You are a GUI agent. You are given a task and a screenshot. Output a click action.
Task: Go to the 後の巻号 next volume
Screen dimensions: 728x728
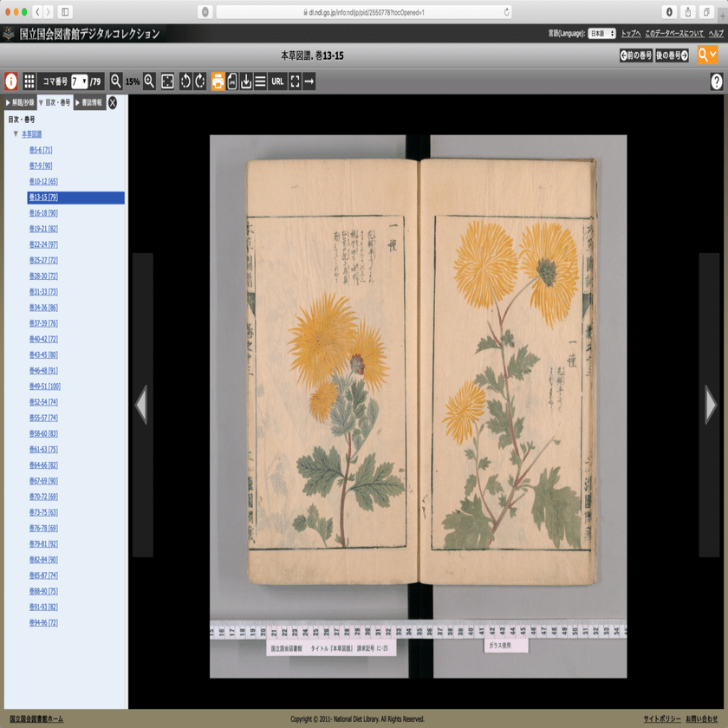[672, 55]
